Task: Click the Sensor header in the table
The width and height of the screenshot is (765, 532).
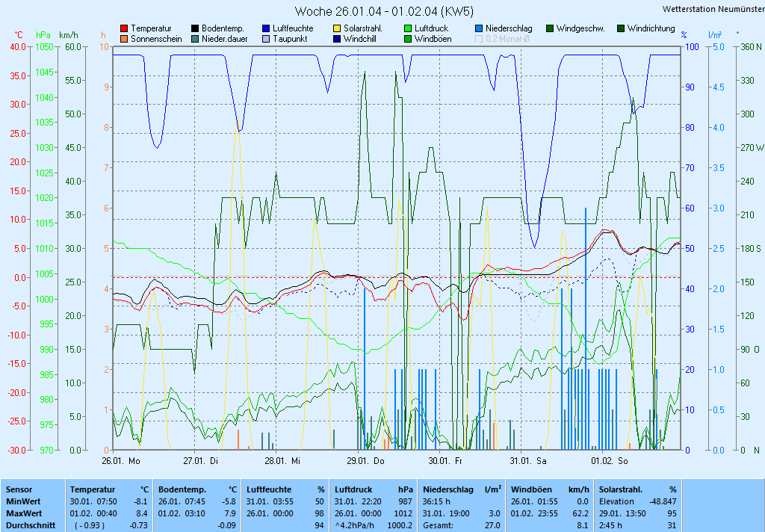Action: click(x=19, y=489)
